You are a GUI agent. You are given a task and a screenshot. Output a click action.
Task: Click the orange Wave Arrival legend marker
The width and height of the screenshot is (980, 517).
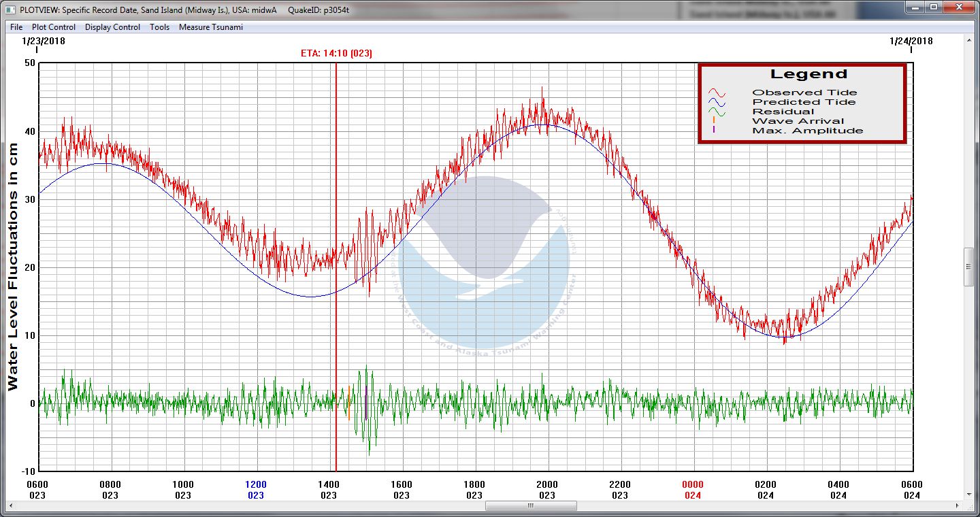[713, 120]
